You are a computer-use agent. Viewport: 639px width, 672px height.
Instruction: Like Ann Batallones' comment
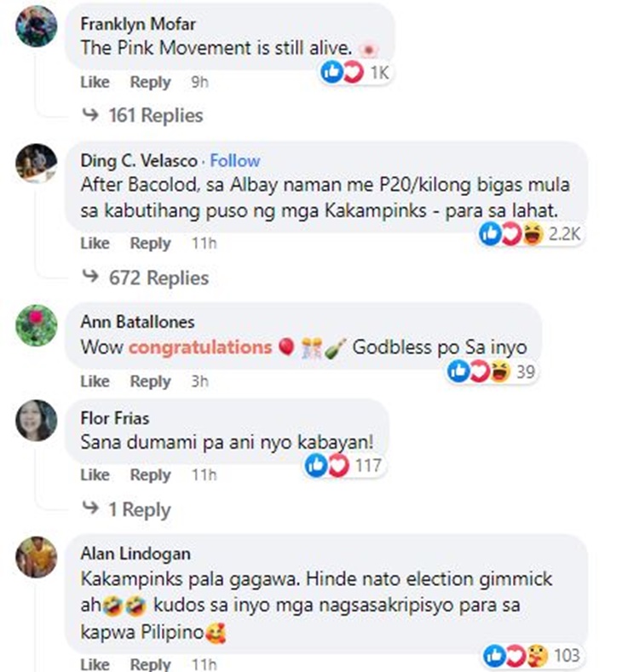[x=95, y=381]
